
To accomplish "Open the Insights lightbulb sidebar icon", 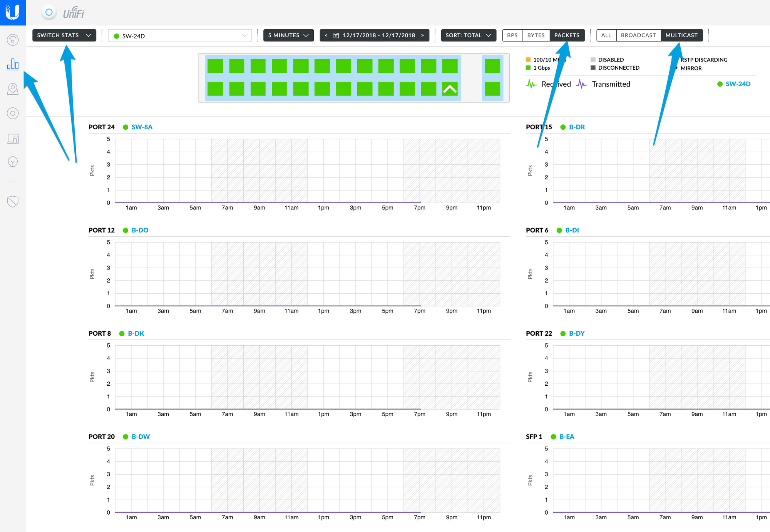I will pyautogui.click(x=13, y=162).
